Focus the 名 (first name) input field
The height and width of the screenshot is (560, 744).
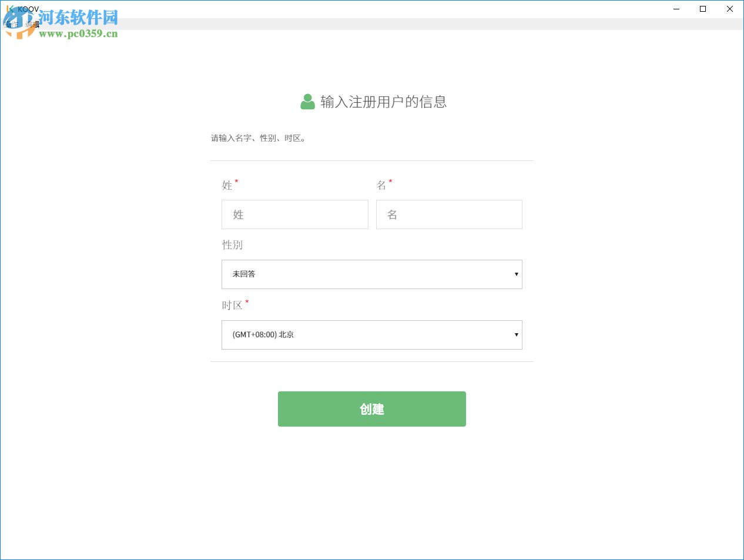click(449, 214)
